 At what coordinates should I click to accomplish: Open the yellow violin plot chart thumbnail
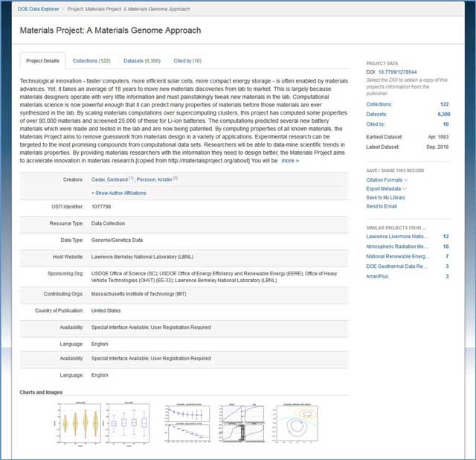(x=78, y=424)
